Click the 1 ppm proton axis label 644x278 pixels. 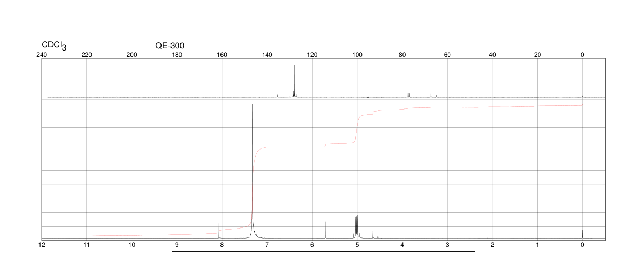pos(537,245)
